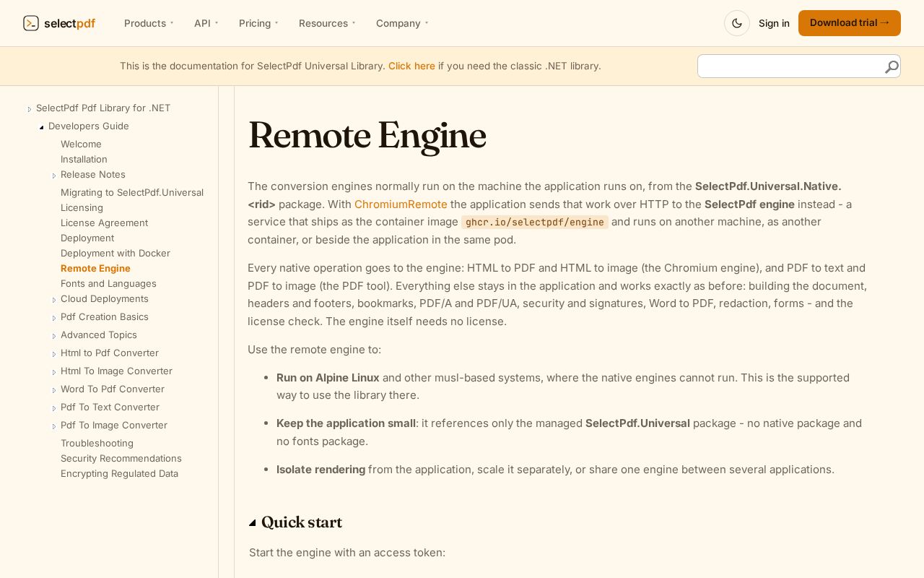Expand SelectPdf Pdf Library for .NET node
924x578 pixels.
[30, 109]
